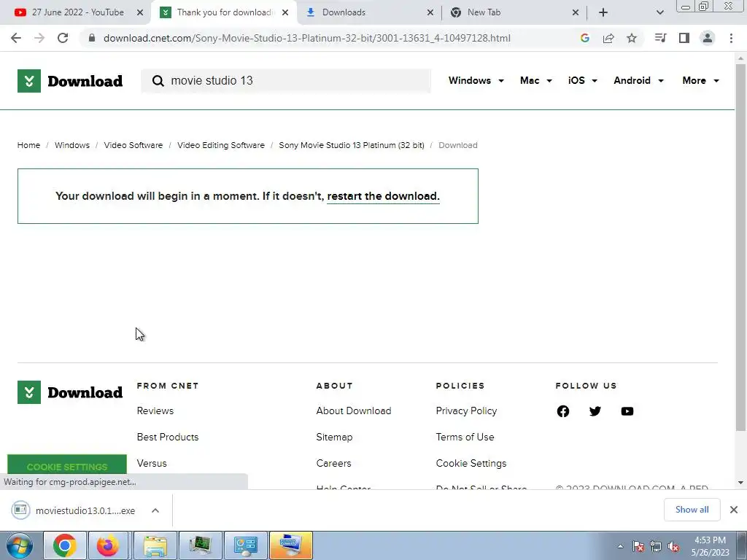Open the Careers footer link
This screenshot has width=747, height=560.
(333, 463)
